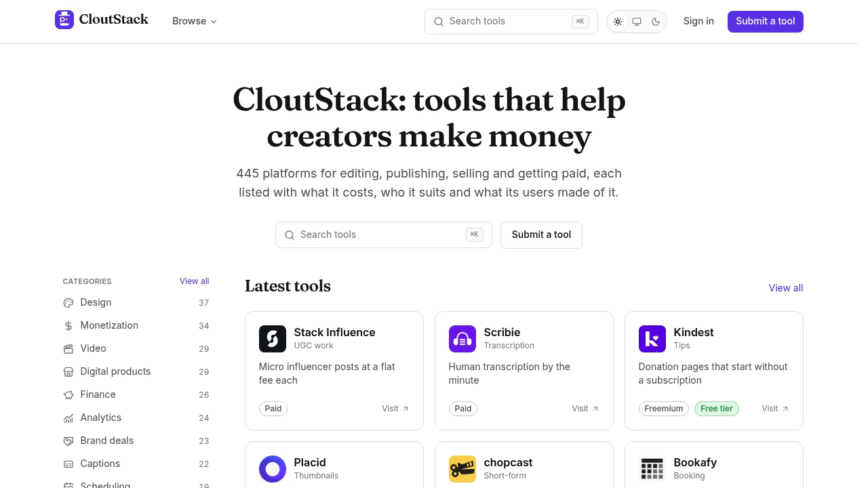The width and height of the screenshot is (868, 488).
Task: Select the Monetization category
Action: (136, 325)
